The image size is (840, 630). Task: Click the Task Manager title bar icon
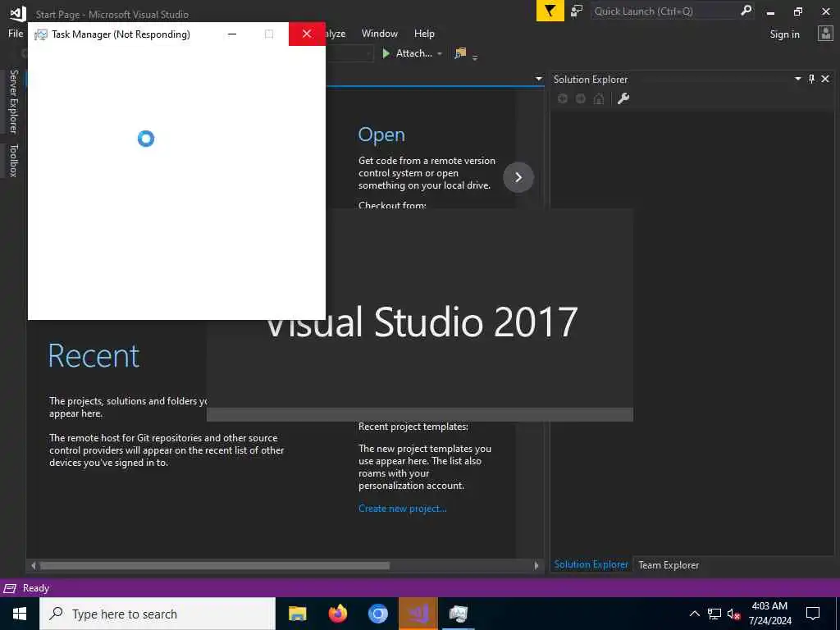[41, 34]
